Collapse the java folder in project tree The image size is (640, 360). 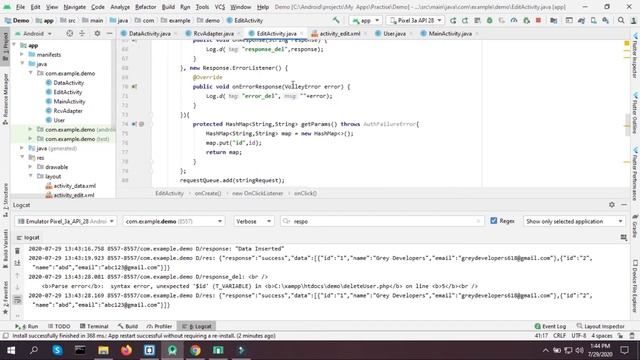coord(23,64)
